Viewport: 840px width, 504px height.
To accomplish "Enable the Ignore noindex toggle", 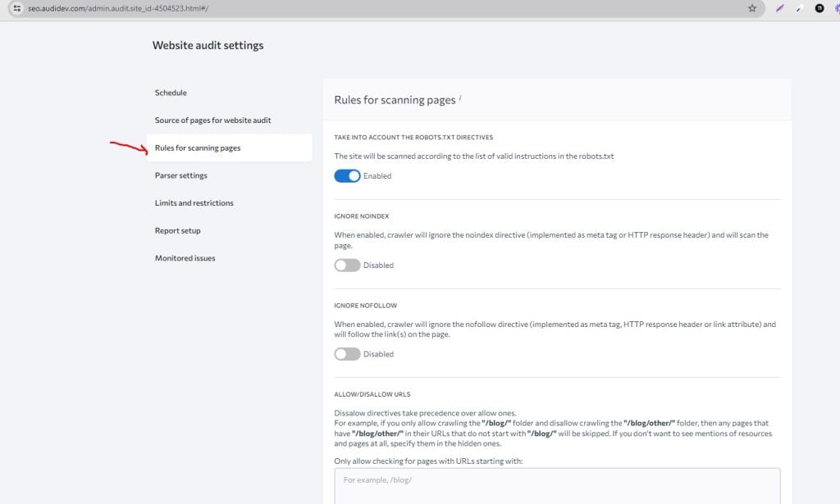I will (347, 265).
